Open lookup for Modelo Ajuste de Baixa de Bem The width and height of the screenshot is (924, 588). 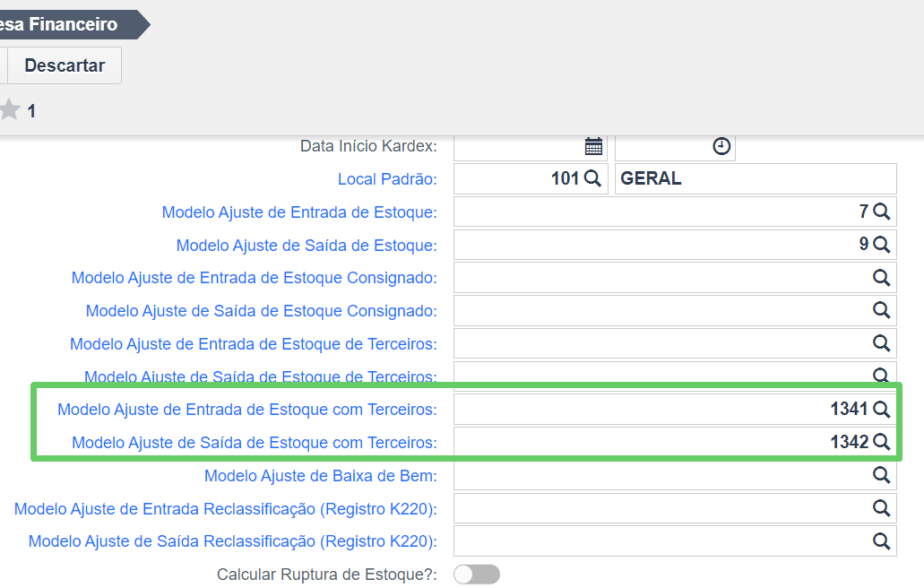pos(882,475)
